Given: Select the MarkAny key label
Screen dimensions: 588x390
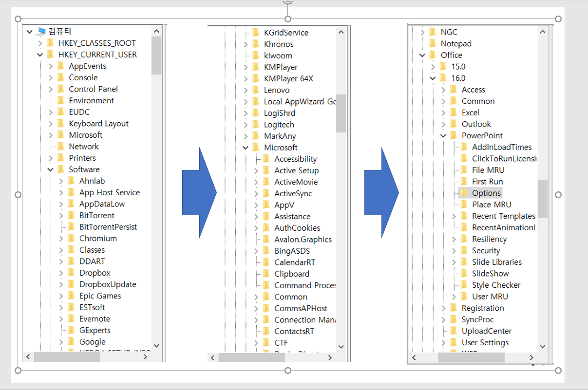Looking at the screenshot, I should click(x=280, y=136).
